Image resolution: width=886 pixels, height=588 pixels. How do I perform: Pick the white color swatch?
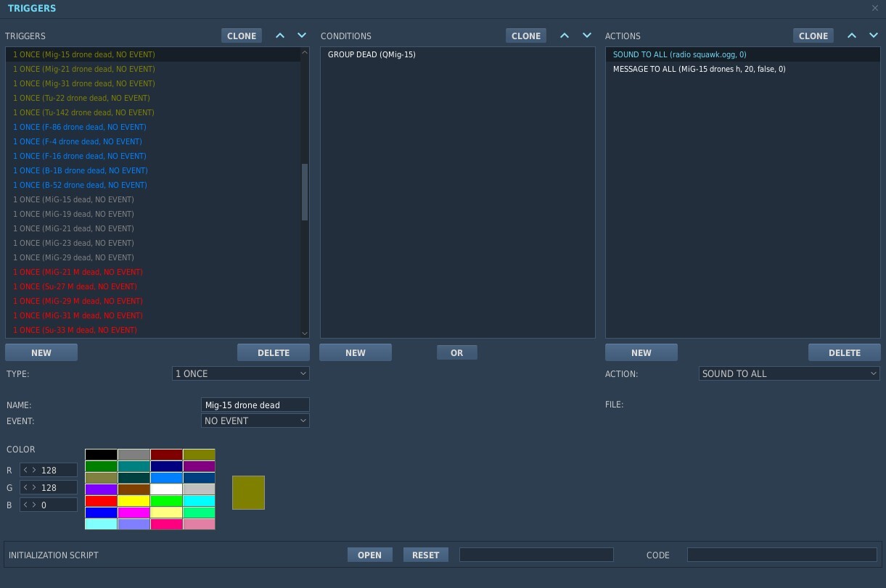pos(166,489)
